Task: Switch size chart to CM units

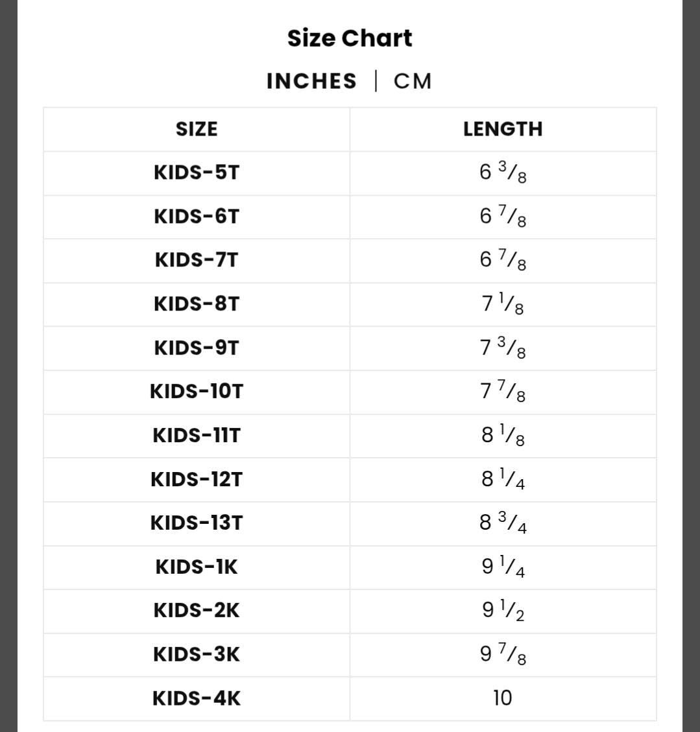Action: pos(413,81)
